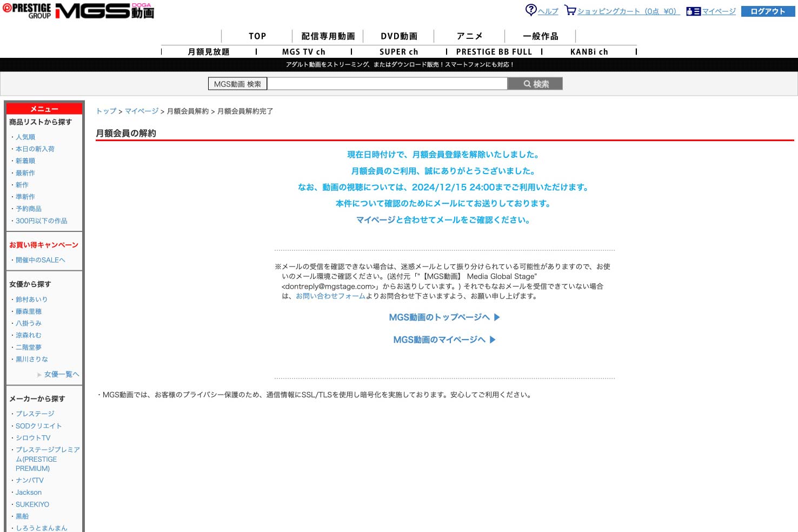Select the SUPER ch tab
Viewport: 798px width, 532px height.
click(x=399, y=52)
